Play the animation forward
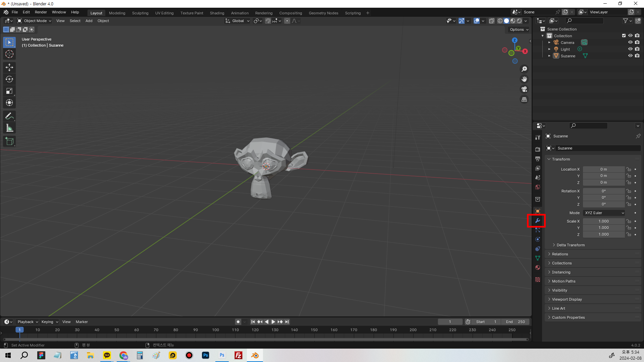644x362 pixels. click(273, 322)
